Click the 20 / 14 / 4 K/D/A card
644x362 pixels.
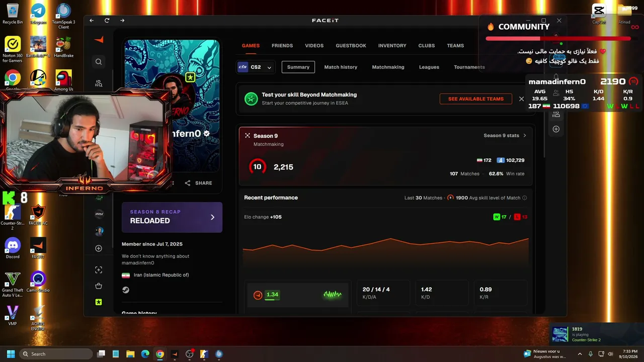[383, 294]
